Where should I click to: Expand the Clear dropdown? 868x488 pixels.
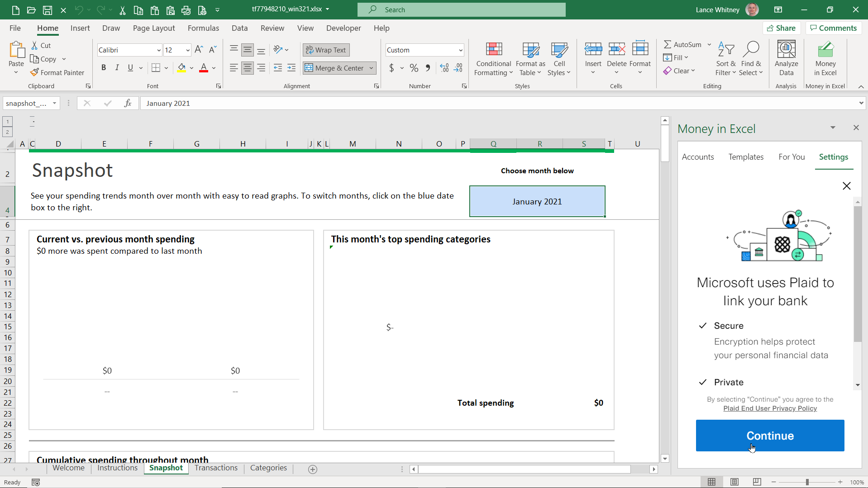693,71
